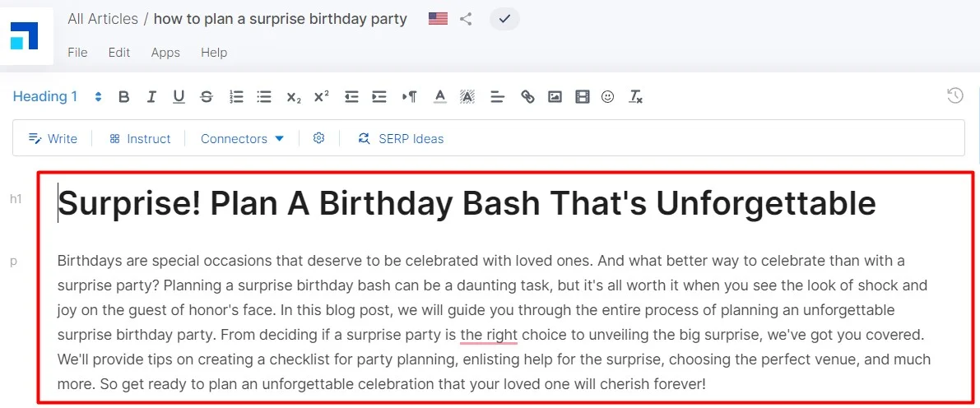Open version history
Screen dimensions: 980x408
[x=954, y=96]
